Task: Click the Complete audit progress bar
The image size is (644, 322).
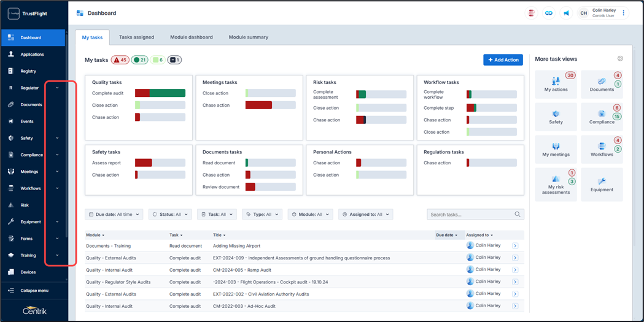Action: click(x=160, y=93)
